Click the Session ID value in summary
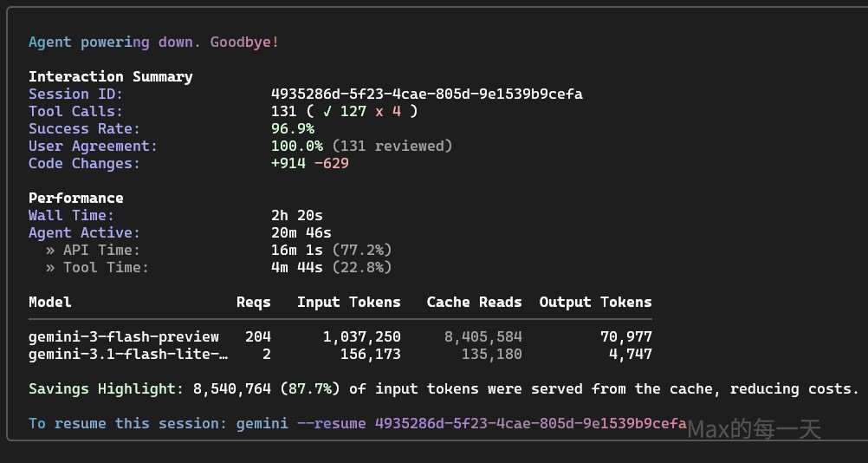This screenshot has height=463, width=868. 433,94
